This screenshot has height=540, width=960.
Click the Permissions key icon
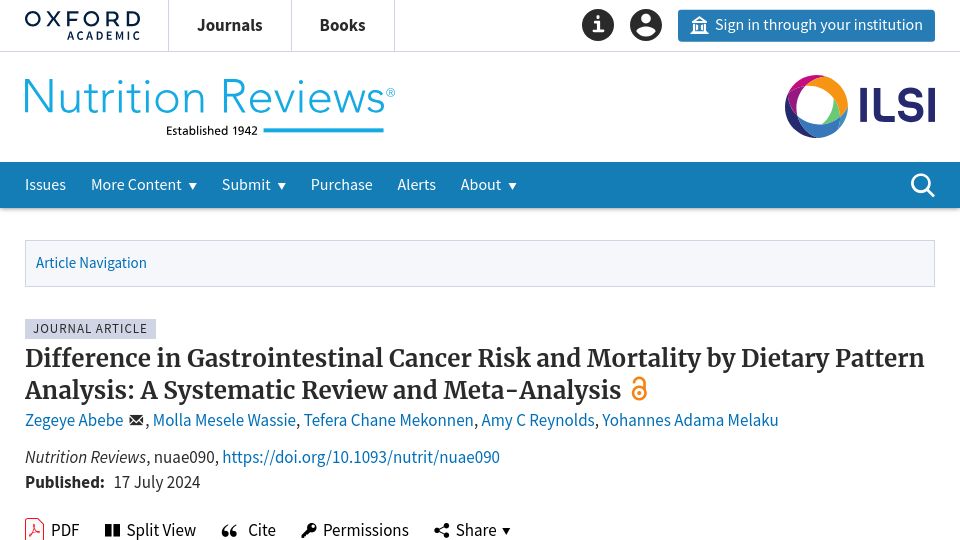309,530
